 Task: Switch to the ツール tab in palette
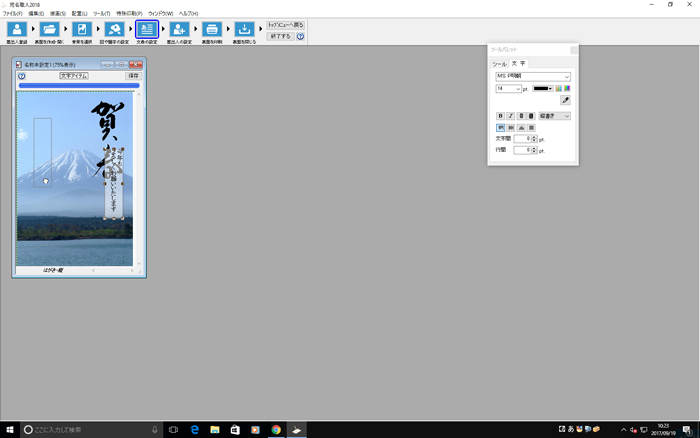click(498, 63)
